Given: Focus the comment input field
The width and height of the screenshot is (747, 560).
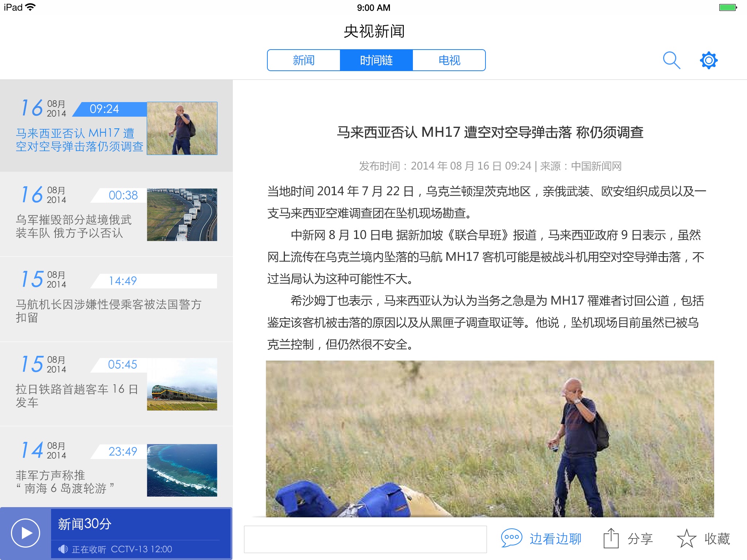Looking at the screenshot, I should coord(365,539).
